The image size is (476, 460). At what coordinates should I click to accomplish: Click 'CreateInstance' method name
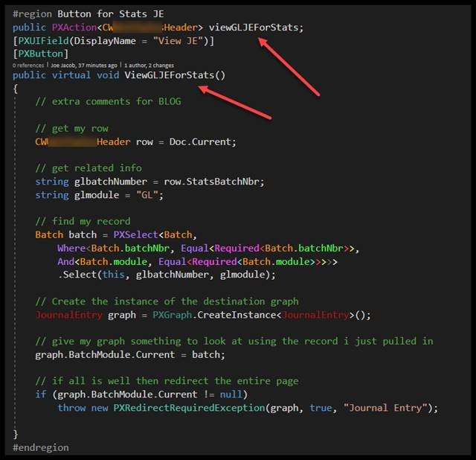click(x=237, y=315)
